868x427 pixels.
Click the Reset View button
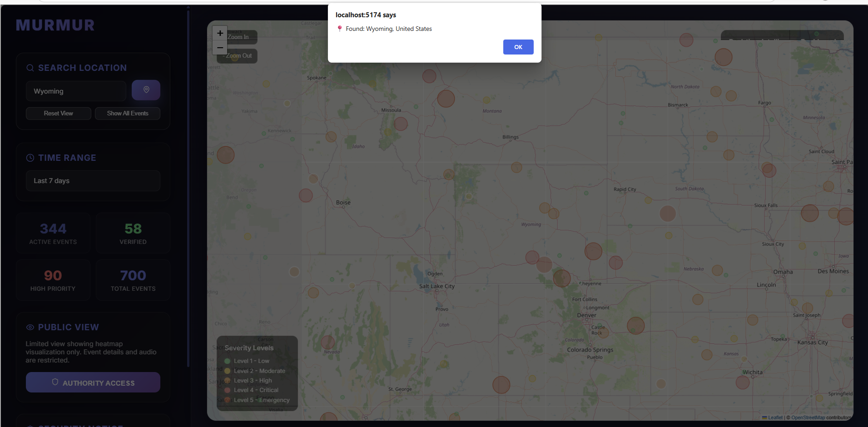pyautogui.click(x=58, y=113)
